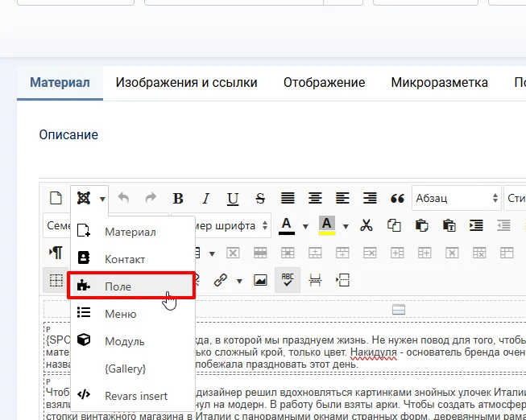Open the Стили dropdown
Viewport: 526px width, 420px height.
tap(515, 198)
